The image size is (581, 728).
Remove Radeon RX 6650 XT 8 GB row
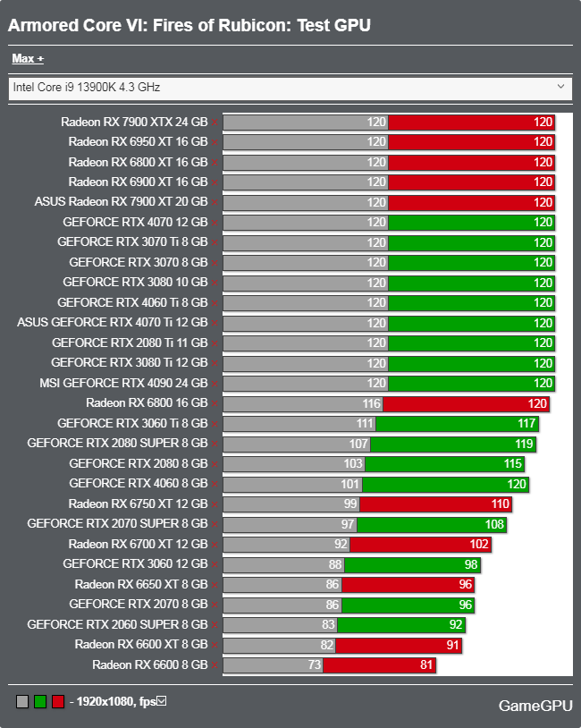pyautogui.click(x=215, y=585)
